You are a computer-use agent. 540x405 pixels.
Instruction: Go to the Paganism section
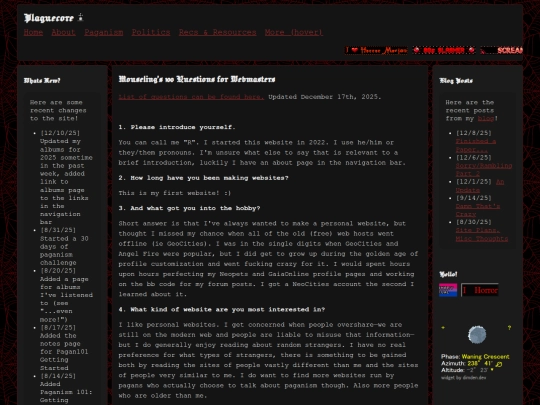104,32
